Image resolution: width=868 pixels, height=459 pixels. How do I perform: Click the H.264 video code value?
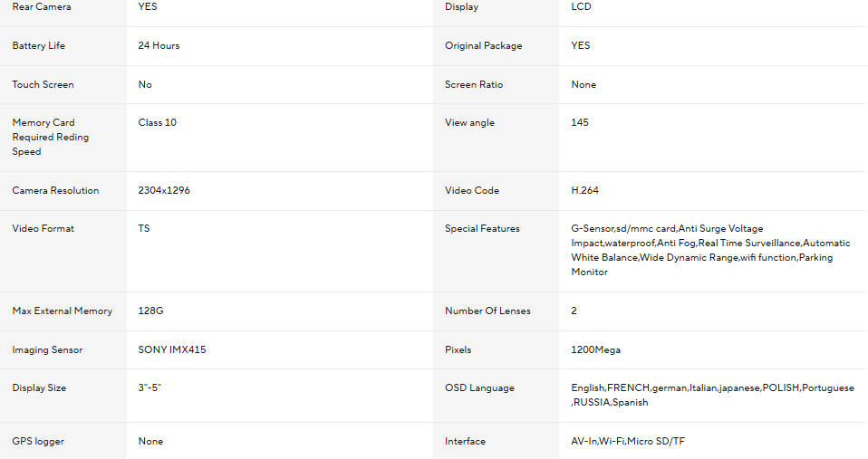(x=584, y=191)
